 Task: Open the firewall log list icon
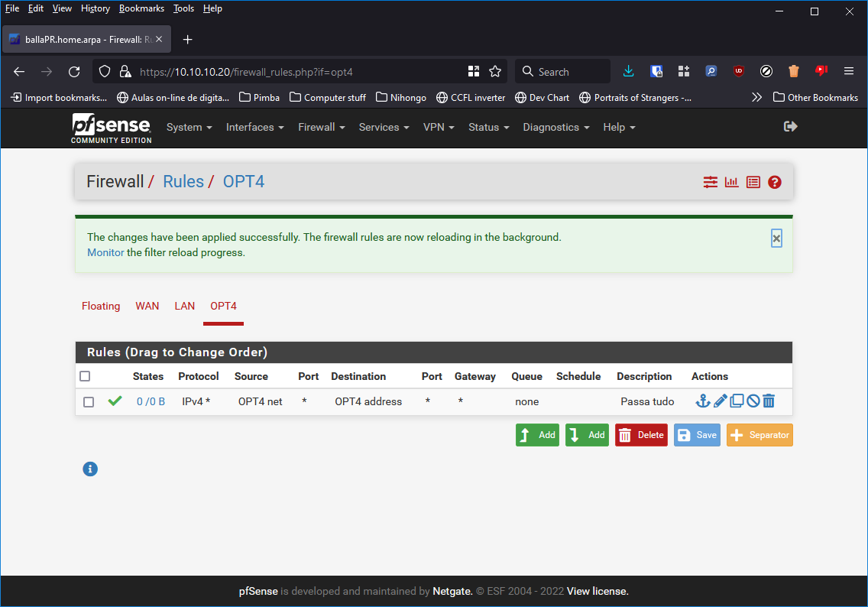(x=753, y=182)
